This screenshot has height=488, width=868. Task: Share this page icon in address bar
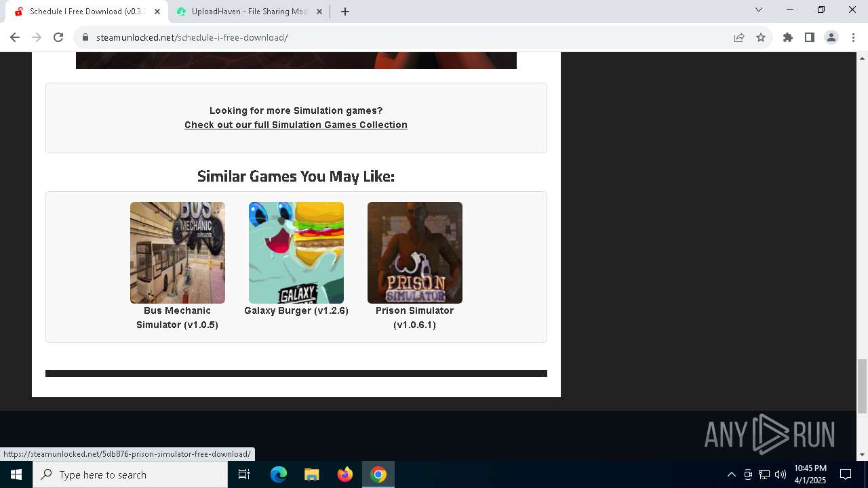point(739,37)
